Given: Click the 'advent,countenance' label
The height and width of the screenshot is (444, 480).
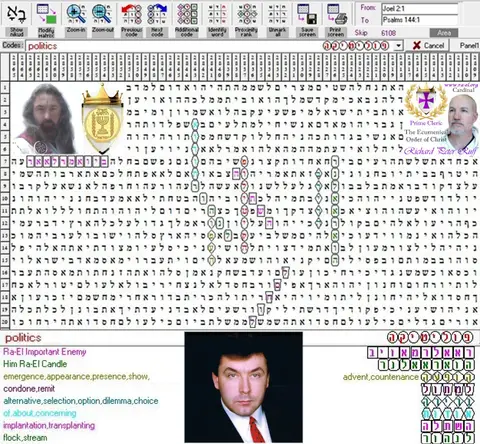Looking at the screenshot, I should 381,377.
